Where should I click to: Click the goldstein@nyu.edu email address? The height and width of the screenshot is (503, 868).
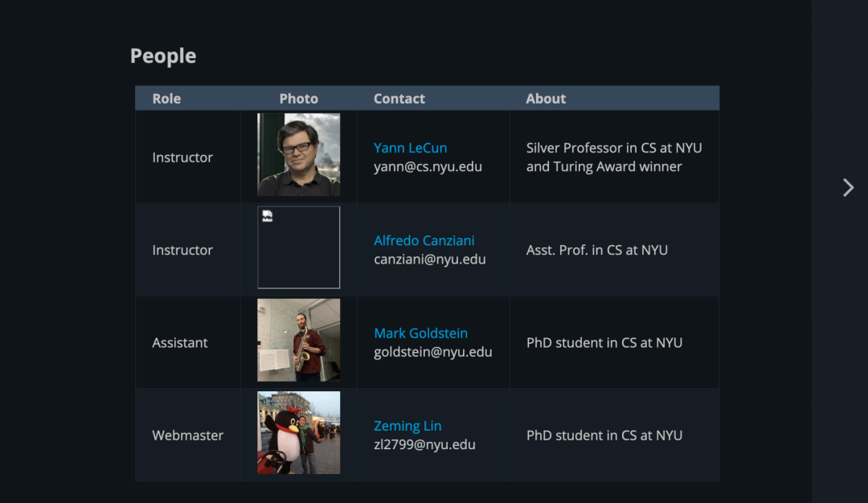point(432,352)
